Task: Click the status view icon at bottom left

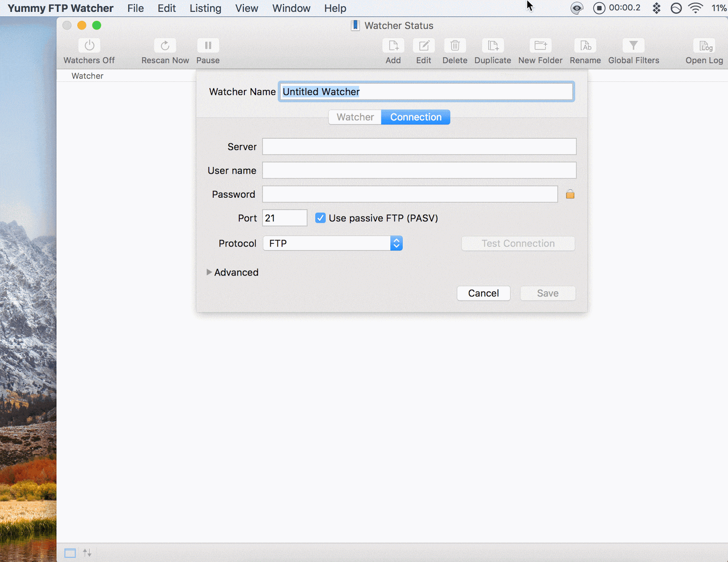Action: point(70,553)
